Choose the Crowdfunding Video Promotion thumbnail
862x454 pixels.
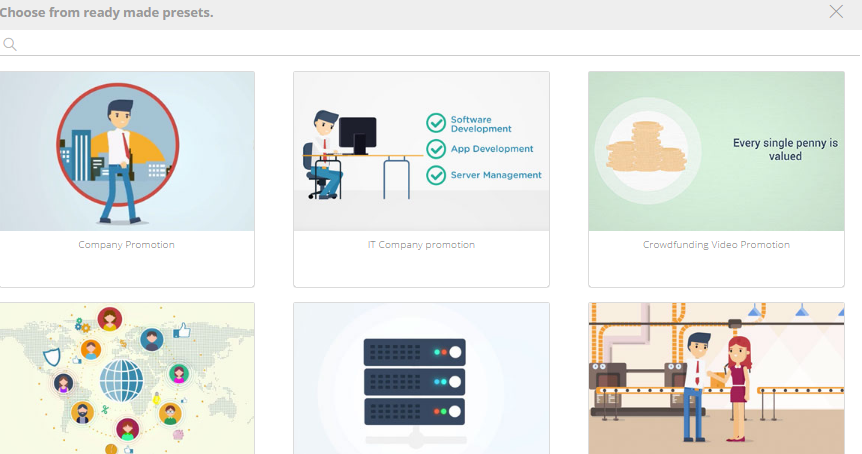click(x=716, y=151)
